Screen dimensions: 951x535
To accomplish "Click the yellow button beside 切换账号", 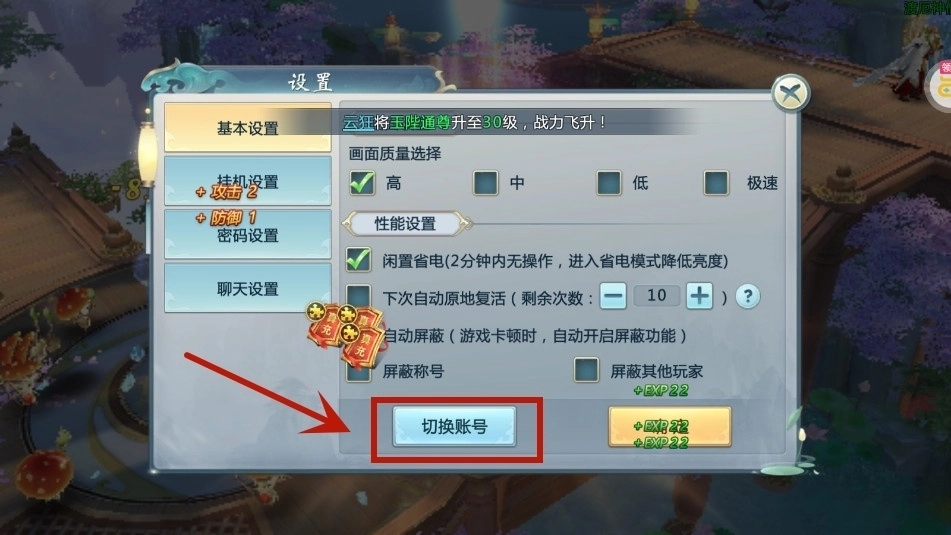I will tap(670, 427).
